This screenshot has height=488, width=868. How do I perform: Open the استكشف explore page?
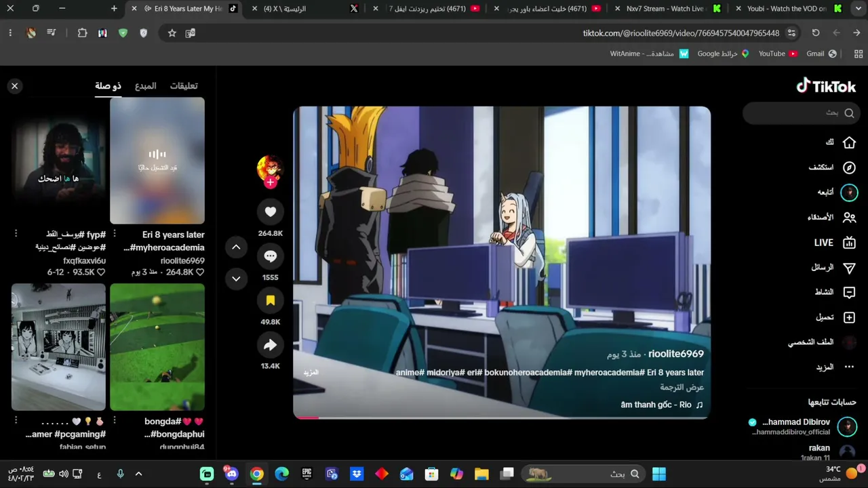pos(832,167)
